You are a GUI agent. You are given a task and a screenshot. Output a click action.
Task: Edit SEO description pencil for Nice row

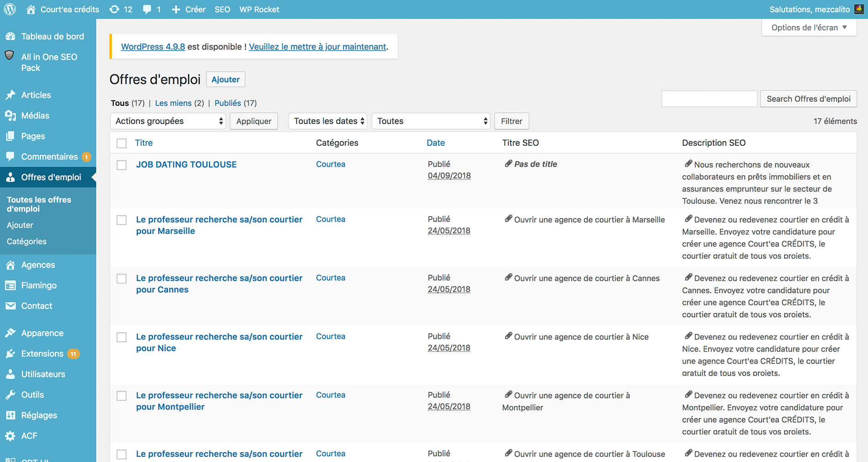[x=688, y=336]
